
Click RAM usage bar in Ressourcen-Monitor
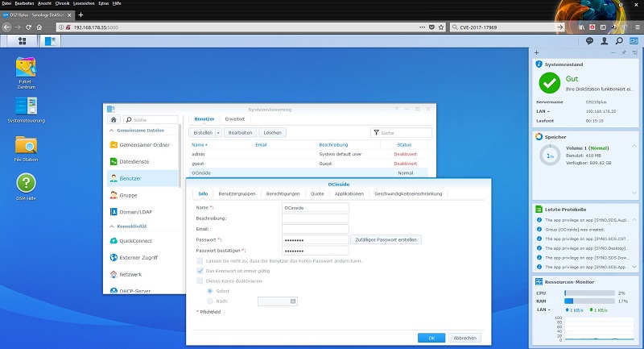(x=589, y=301)
